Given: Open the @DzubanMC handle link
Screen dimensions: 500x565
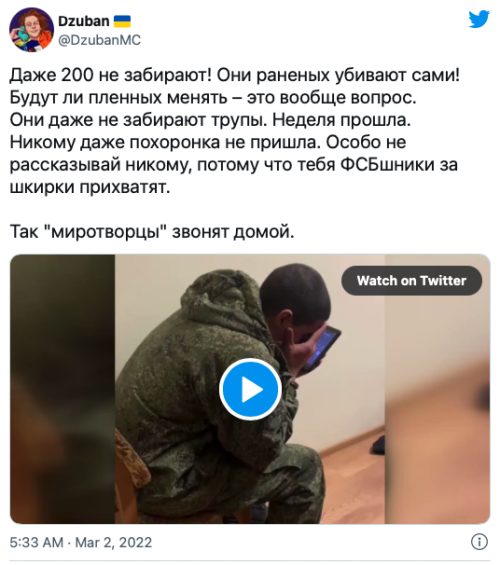Looking at the screenshot, I should point(99,40).
